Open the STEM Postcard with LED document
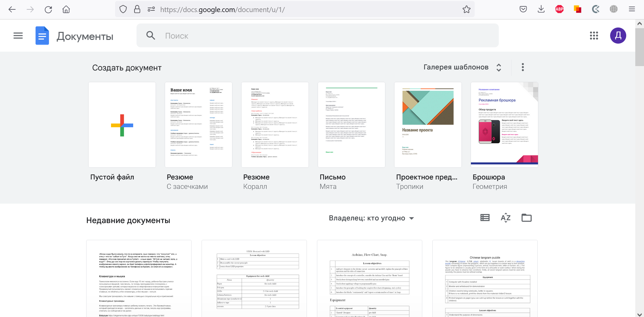The height and width of the screenshot is (317, 644). pos(254,278)
